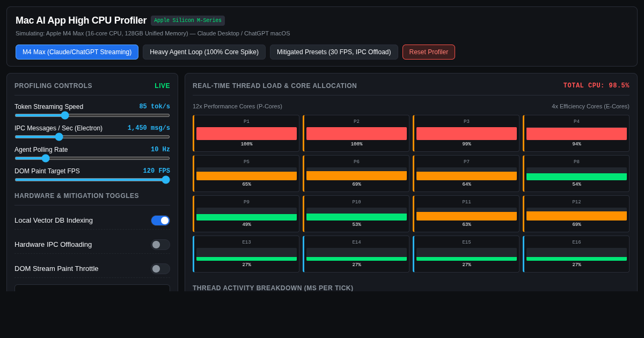Select the P6 core card
This screenshot has width=644, height=338.
pyautogui.click(x=356, y=174)
